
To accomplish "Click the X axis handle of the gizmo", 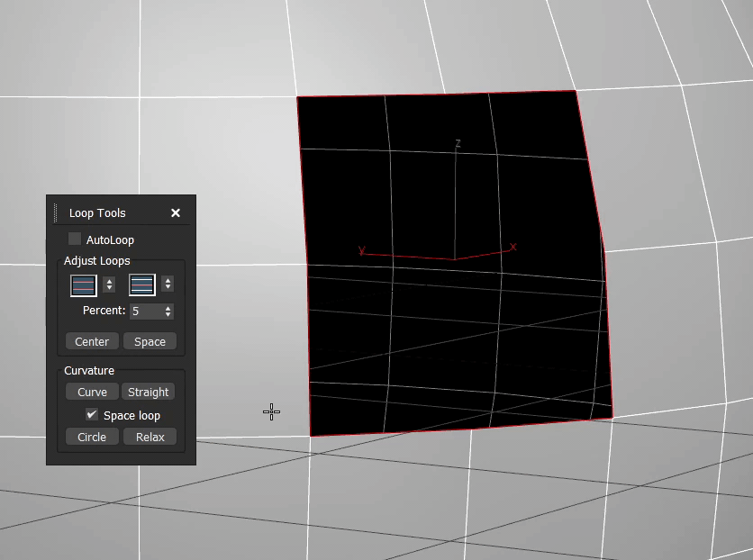I will (512, 246).
